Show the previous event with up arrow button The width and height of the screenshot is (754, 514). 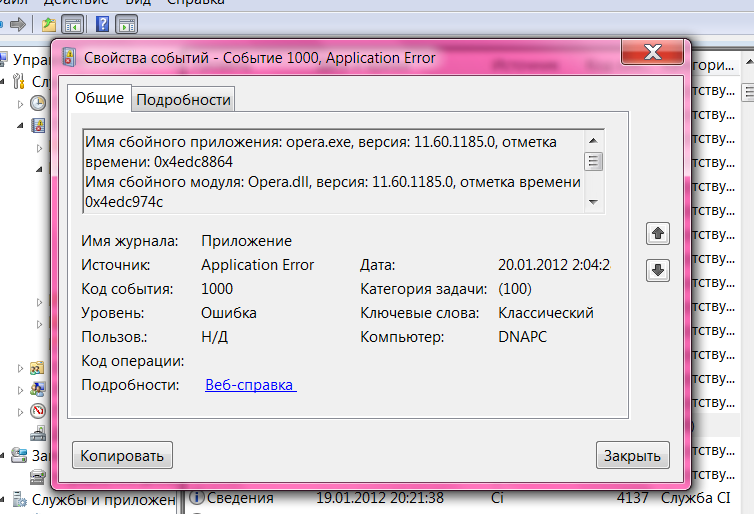(657, 234)
